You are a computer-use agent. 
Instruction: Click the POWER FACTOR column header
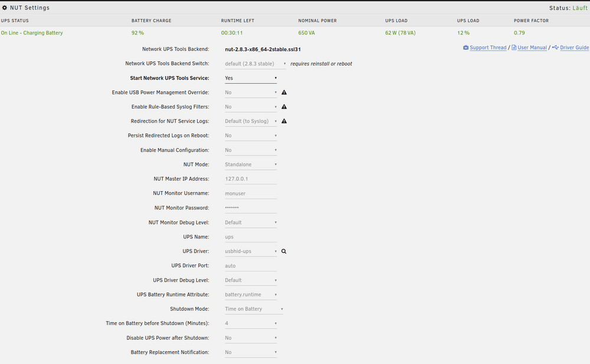point(532,21)
